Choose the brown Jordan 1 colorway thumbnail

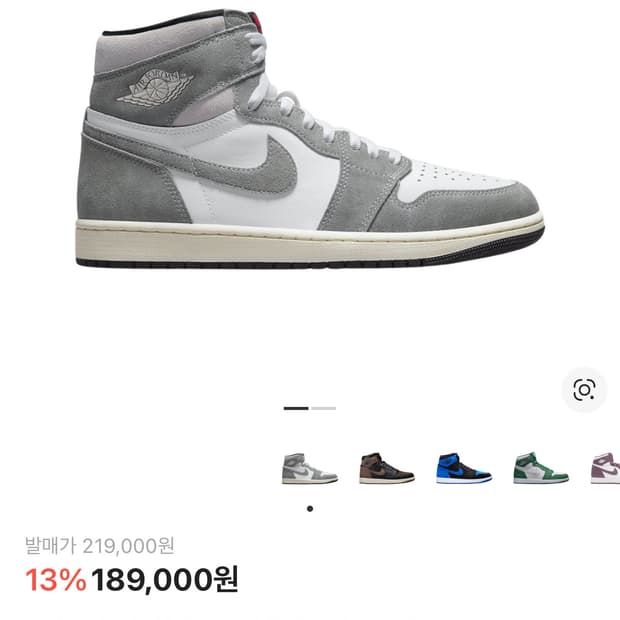coord(387,469)
